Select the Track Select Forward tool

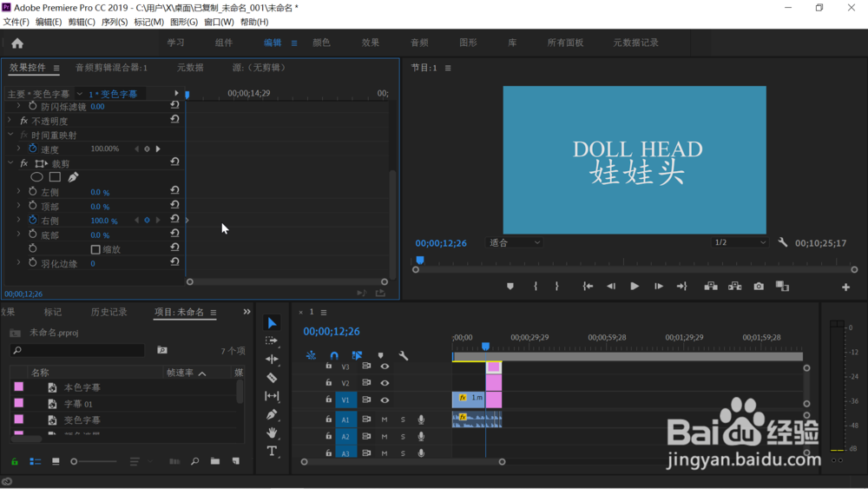coord(271,340)
